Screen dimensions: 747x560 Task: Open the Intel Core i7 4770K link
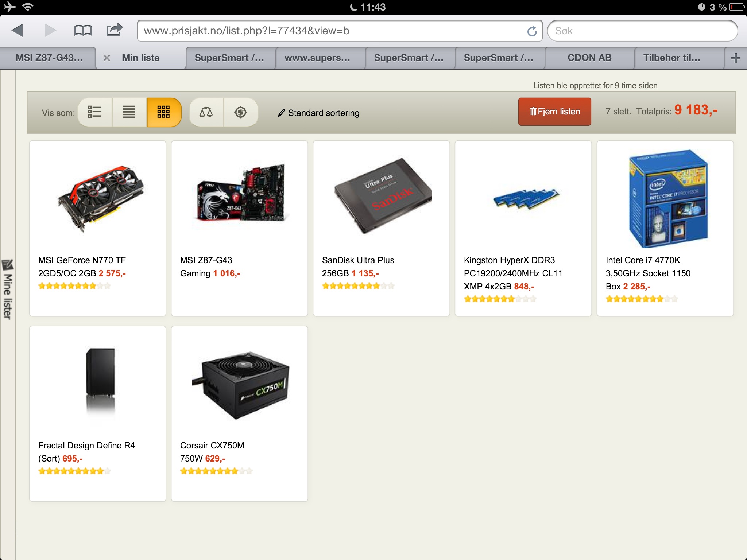pos(648,273)
